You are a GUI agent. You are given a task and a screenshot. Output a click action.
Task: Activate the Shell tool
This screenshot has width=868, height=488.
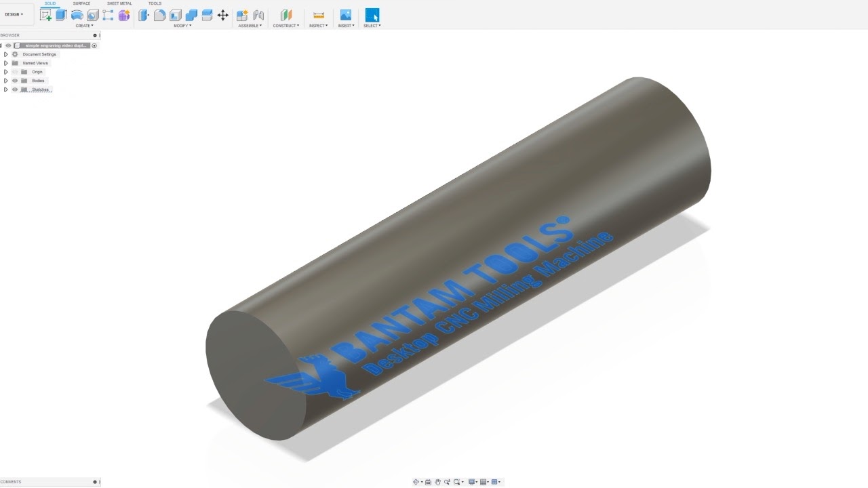click(x=175, y=15)
